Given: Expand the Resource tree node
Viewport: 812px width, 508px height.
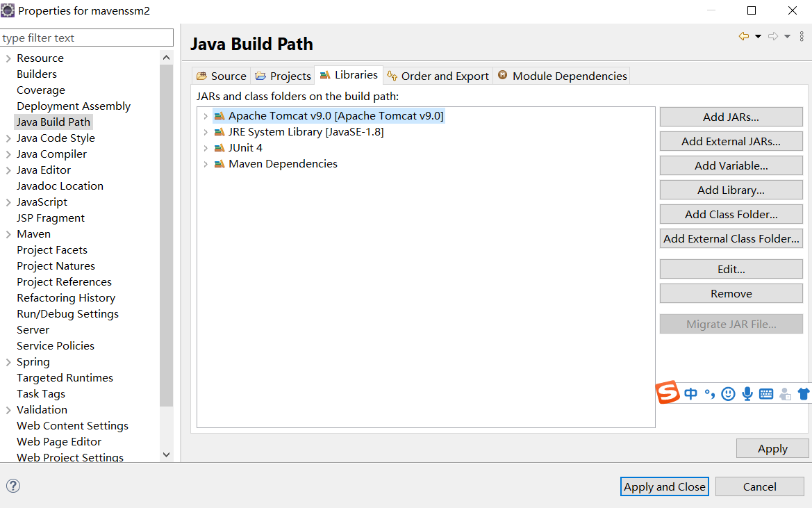Looking at the screenshot, I should pyautogui.click(x=8, y=58).
